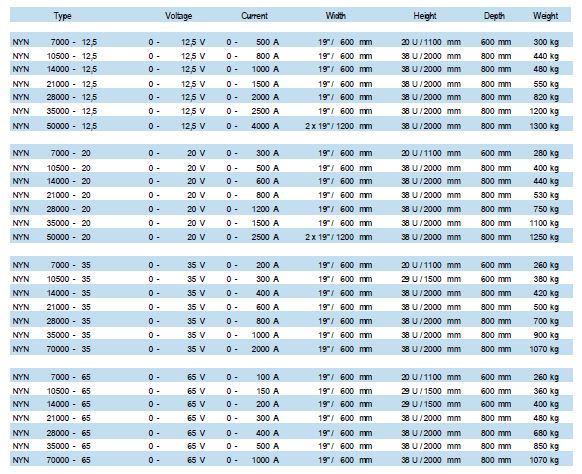The width and height of the screenshot is (582, 474).
Task: Click the 2 x 19" / 1200 mm width in NYN 50000 - 20 row
Action: tap(339, 237)
